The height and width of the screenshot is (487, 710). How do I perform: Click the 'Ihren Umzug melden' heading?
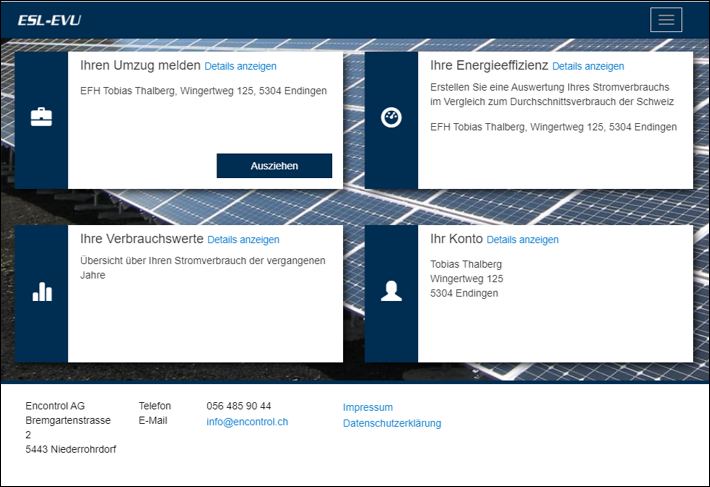point(140,65)
